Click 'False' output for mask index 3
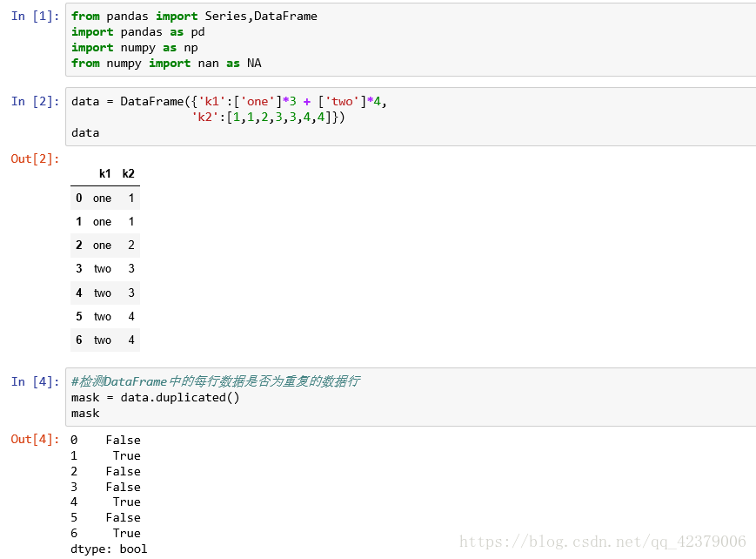 [x=124, y=487]
